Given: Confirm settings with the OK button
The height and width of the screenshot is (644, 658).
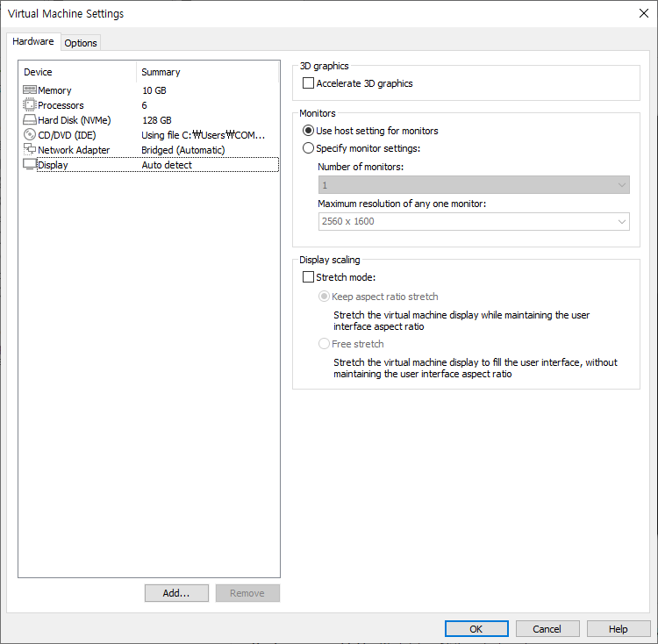Looking at the screenshot, I should [476, 628].
